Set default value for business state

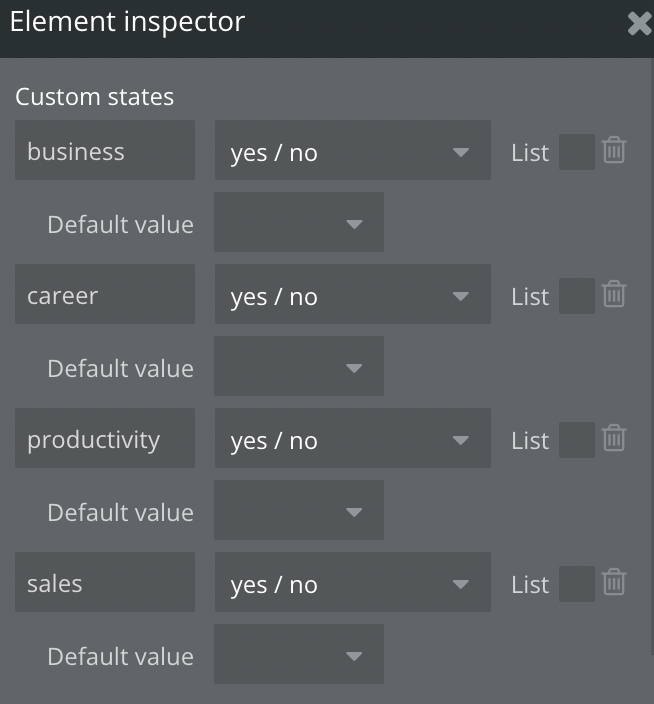click(x=299, y=223)
